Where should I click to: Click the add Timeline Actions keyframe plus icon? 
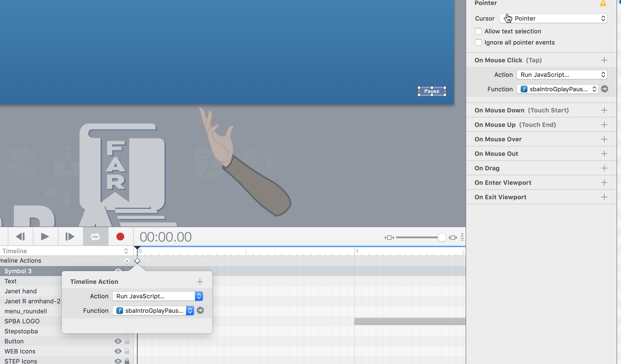[127, 261]
